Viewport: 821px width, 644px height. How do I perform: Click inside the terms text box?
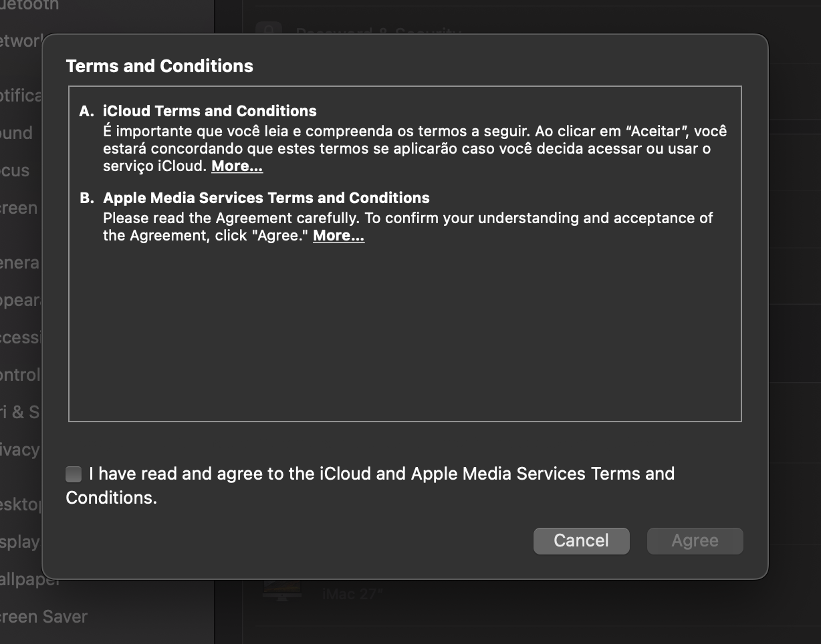tap(404, 327)
